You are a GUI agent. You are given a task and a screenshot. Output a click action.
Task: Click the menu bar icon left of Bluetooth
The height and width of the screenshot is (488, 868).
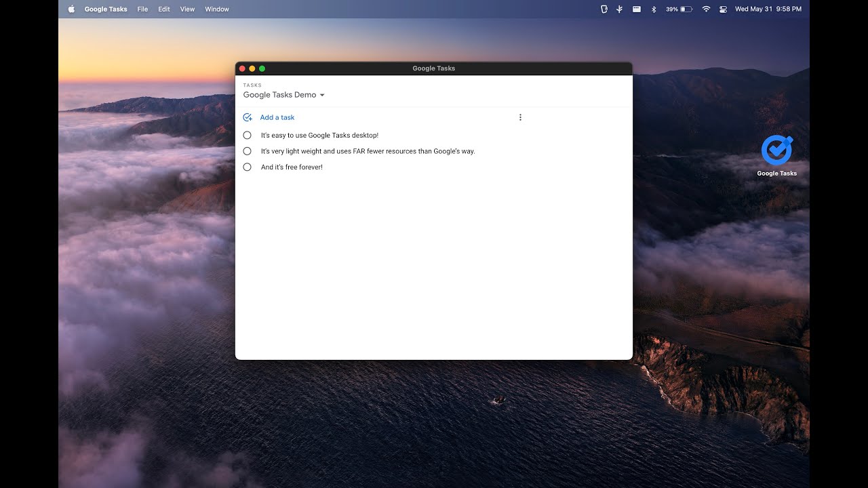637,9
